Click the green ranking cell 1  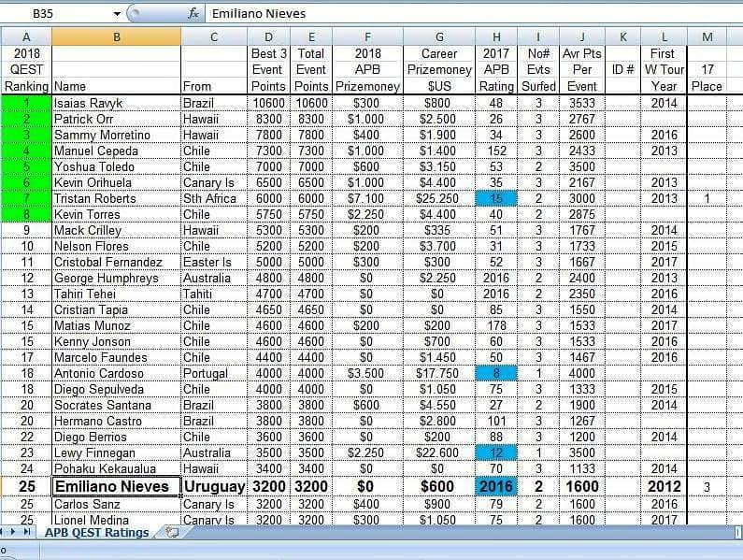(26, 103)
